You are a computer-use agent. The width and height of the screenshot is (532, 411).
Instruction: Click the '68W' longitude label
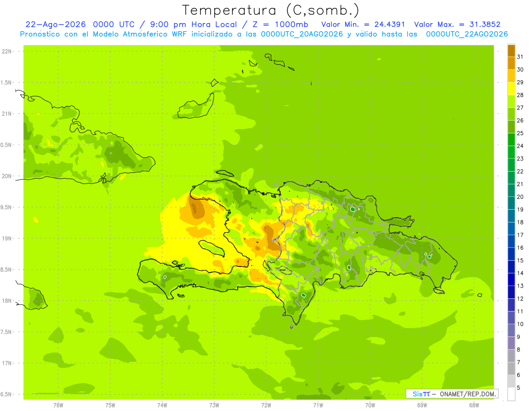click(x=474, y=405)
